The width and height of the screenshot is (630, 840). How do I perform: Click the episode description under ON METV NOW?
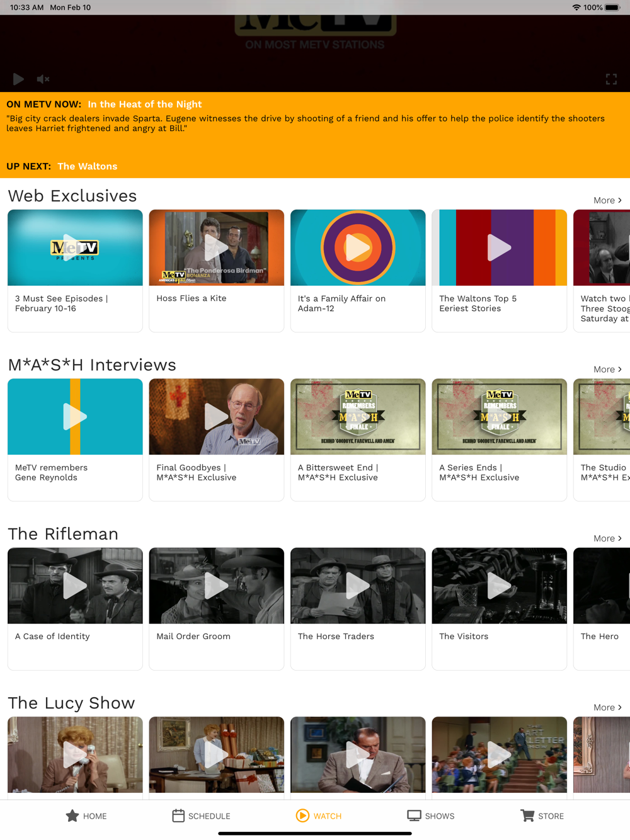tap(306, 123)
